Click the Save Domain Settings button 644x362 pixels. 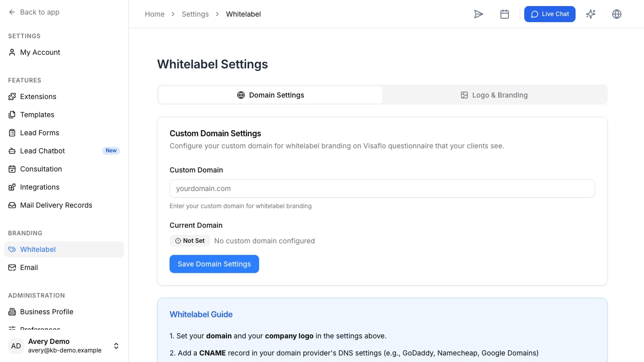pos(214,264)
